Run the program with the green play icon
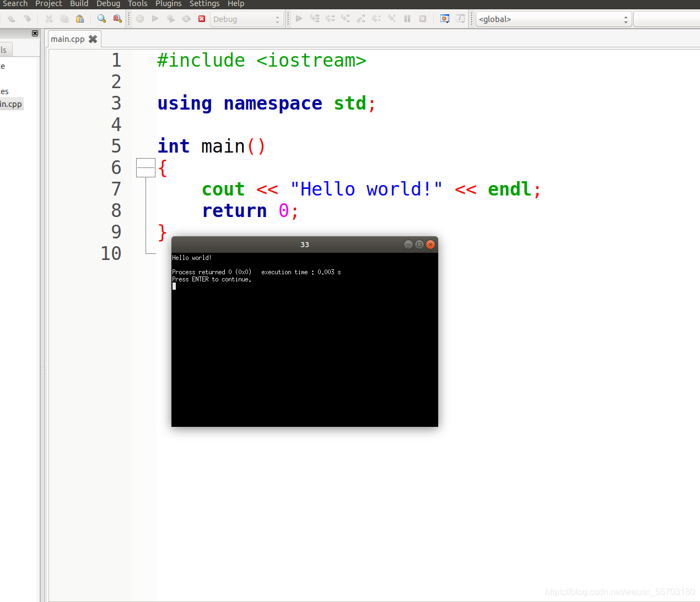Image resolution: width=700 pixels, height=602 pixels. 154,18
